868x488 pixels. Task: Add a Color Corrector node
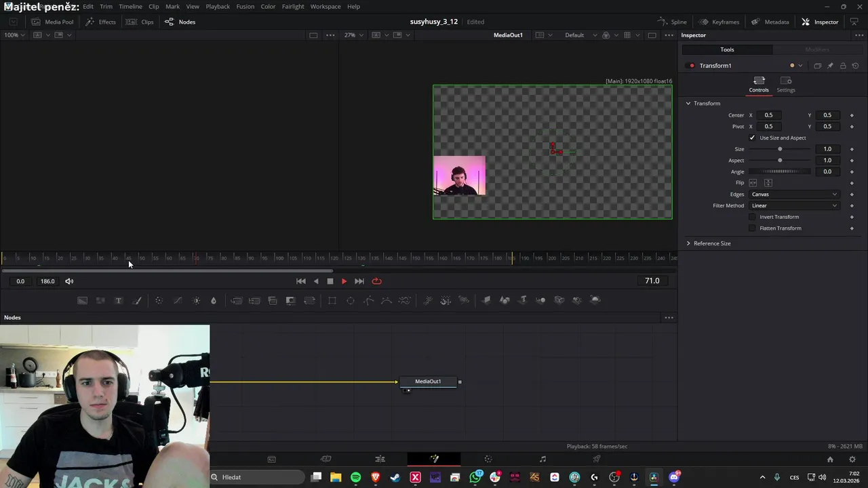click(x=159, y=300)
